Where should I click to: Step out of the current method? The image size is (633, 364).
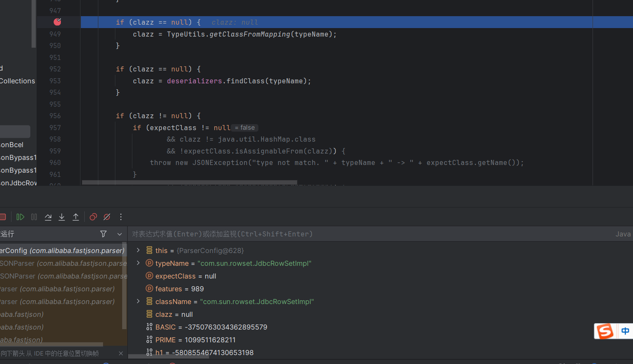click(x=76, y=217)
